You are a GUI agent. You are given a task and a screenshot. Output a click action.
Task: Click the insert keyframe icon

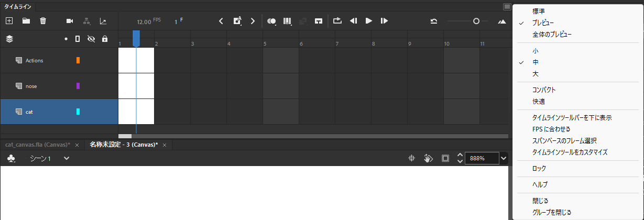[237, 21]
